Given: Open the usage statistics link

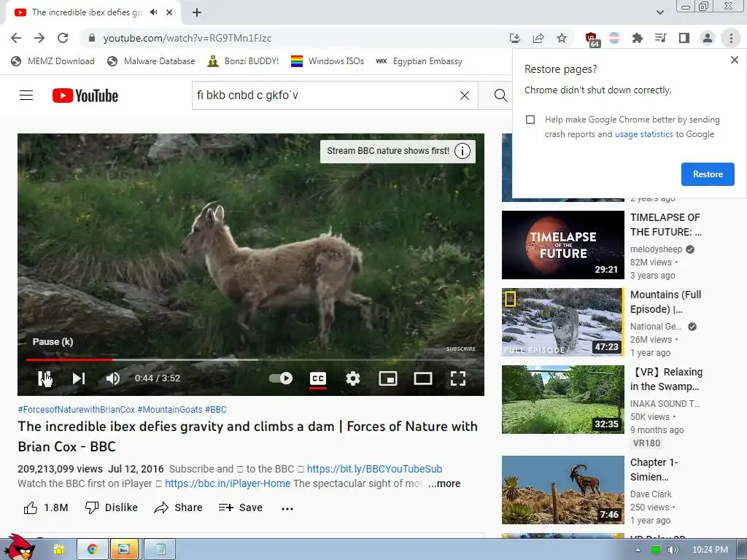Looking at the screenshot, I should [643, 134].
